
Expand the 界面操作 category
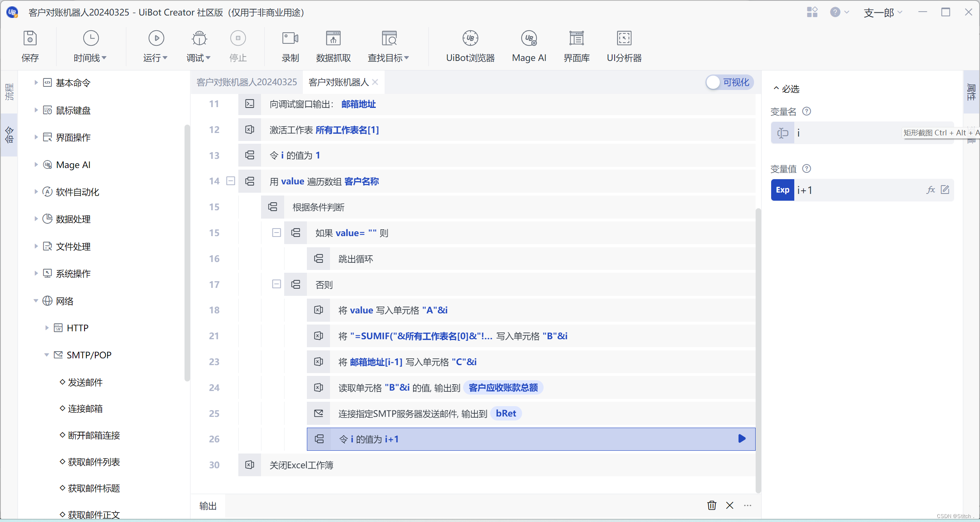tap(36, 137)
